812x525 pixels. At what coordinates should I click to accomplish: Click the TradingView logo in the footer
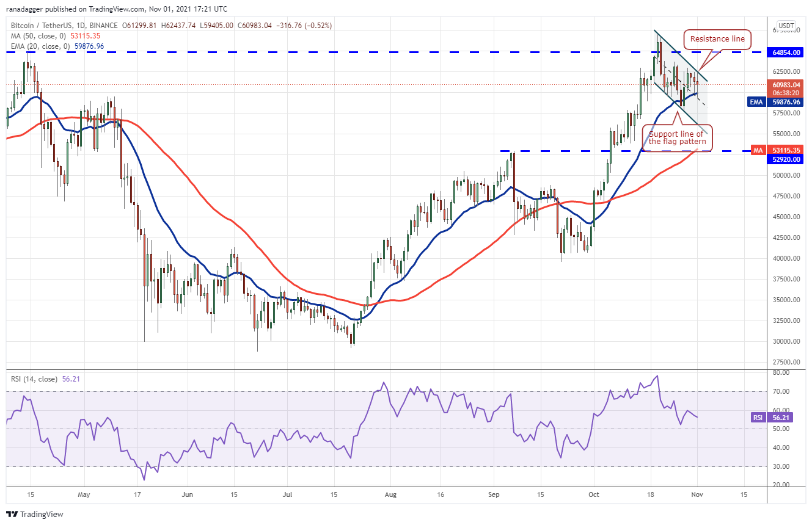pos(35,514)
